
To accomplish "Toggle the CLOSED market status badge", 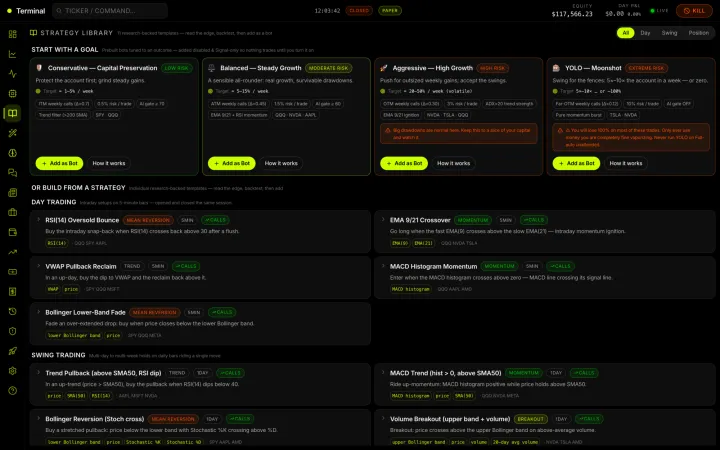I will point(359,11).
